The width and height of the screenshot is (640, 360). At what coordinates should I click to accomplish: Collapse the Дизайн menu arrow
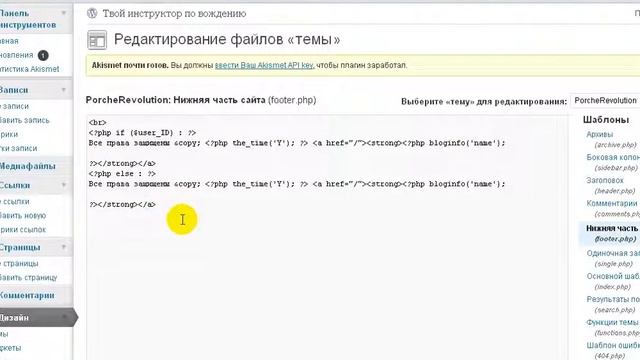pyautogui.click(x=64, y=317)
